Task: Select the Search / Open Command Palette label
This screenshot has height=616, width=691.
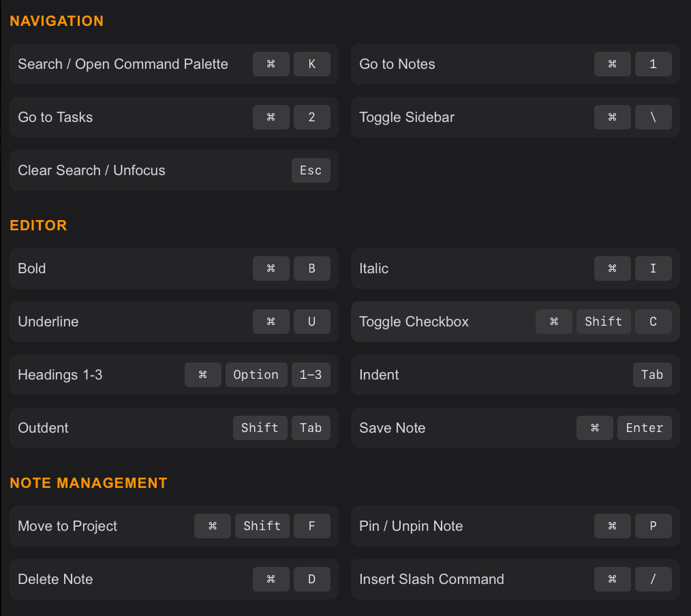Action: coord(123,64)
